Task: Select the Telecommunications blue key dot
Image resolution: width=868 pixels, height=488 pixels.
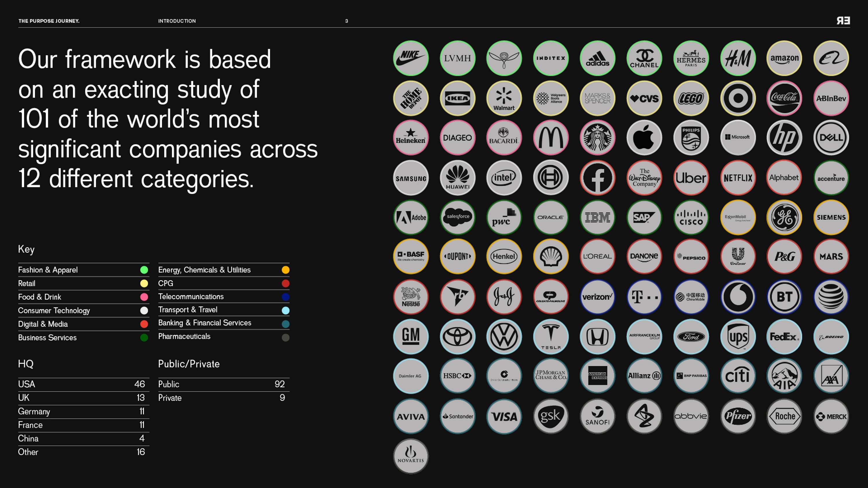Action: coord(285,297)
